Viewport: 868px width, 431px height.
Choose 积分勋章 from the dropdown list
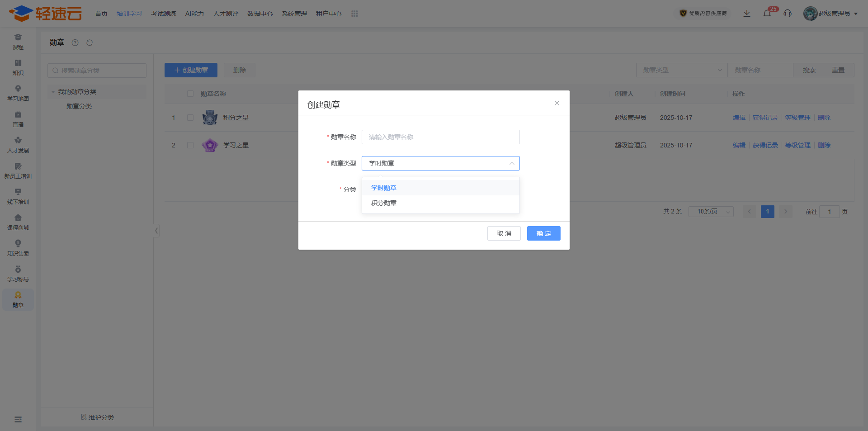[x=384, y=203]
